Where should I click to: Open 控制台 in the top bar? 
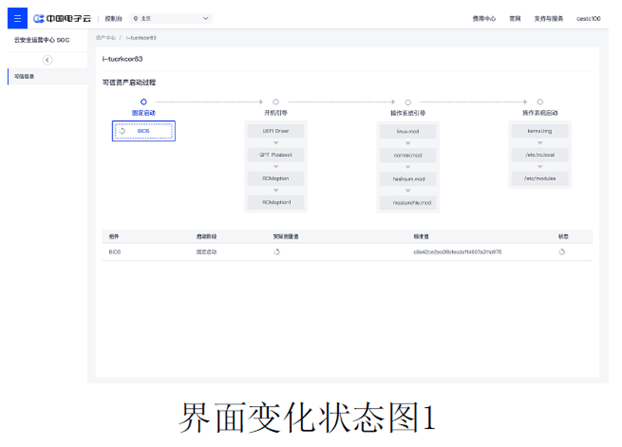(113, 18)
